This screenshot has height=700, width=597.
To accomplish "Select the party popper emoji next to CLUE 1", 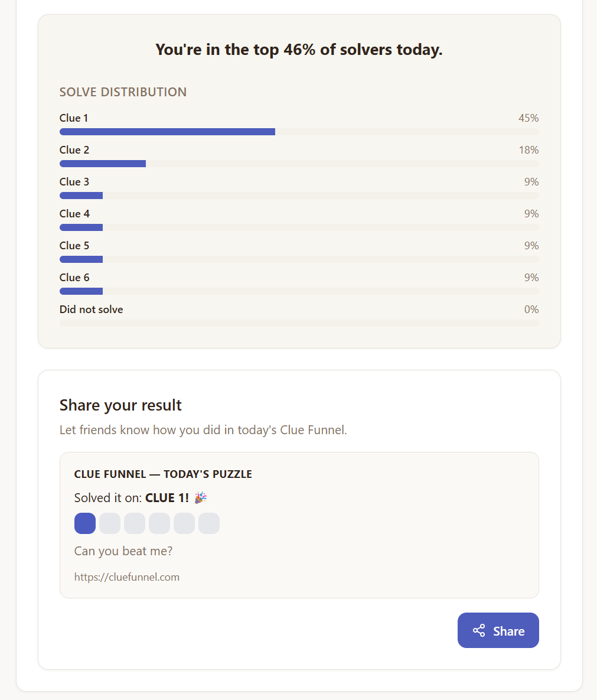I will [x=201, y=497].
